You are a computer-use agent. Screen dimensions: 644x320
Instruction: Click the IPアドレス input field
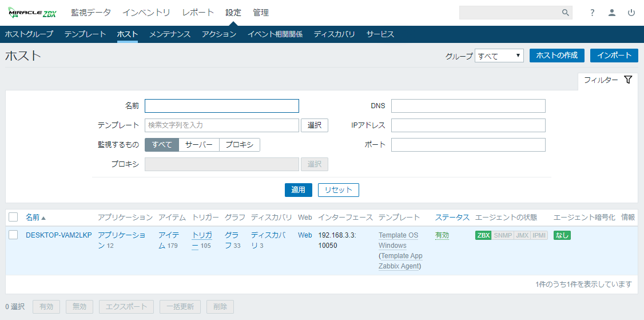tap(468, 125)
